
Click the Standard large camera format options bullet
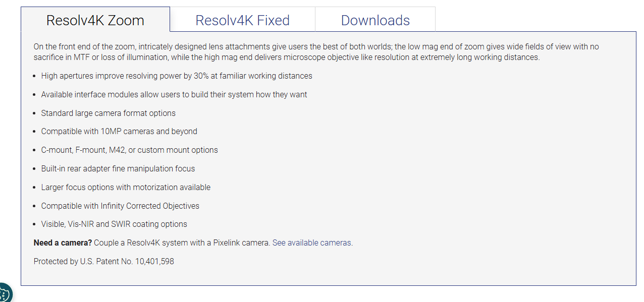click(x=109, y=113)
